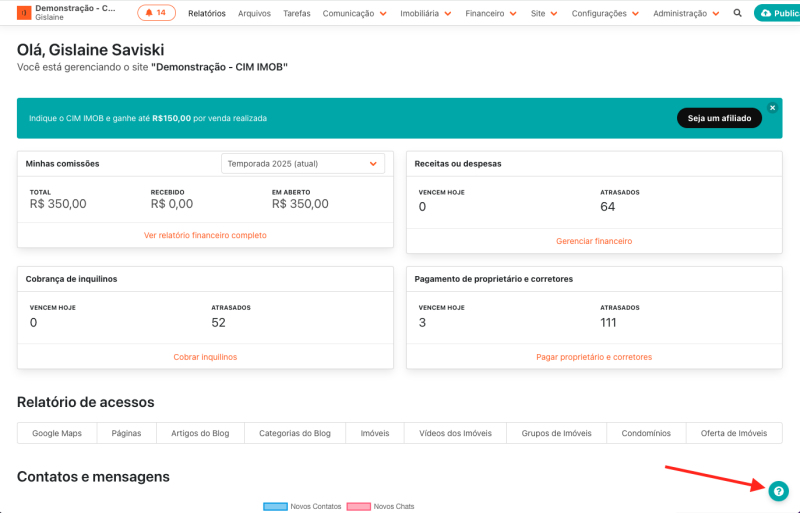Viewport: 800px width, 513px height.
Task: Go to Arquivos in the navbar
Action: click(x=254, y=14)
